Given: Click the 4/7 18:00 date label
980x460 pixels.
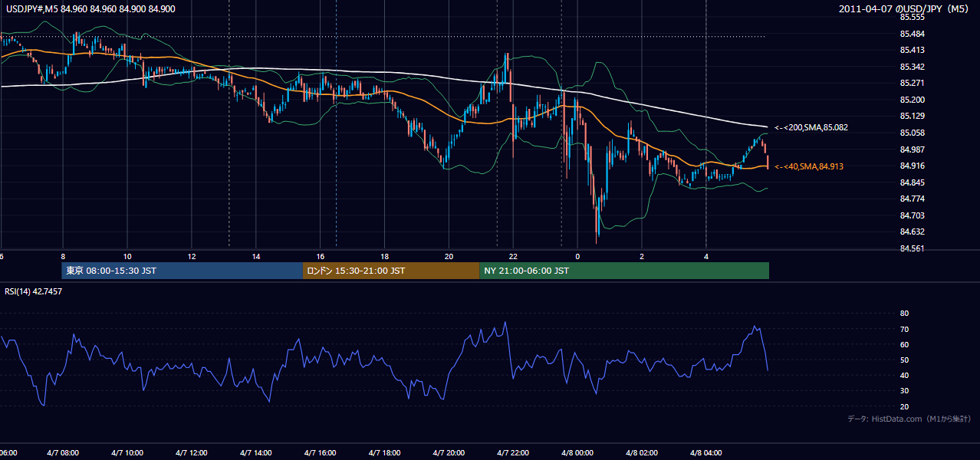Looking at the screenshot, I should (384, 453).
